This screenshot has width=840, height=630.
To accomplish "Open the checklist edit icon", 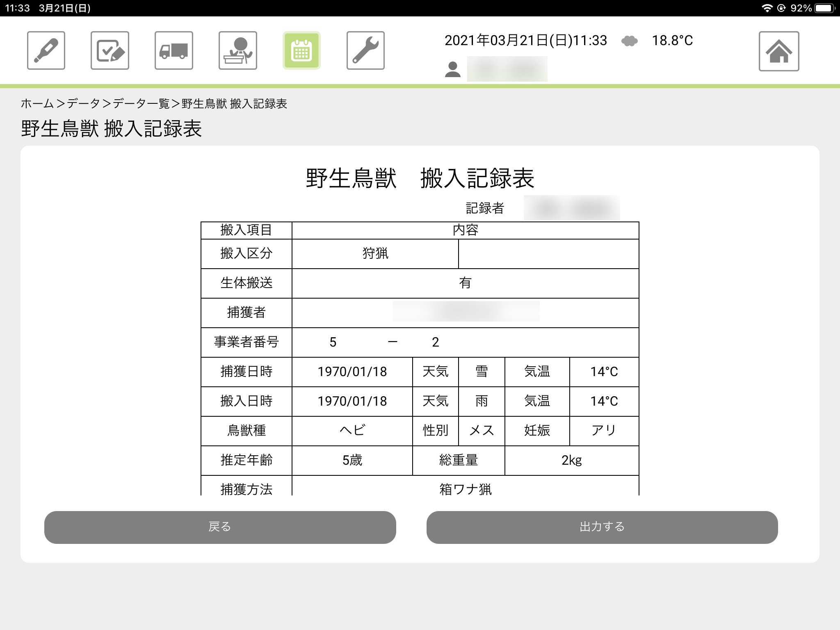I will (110, 50).
